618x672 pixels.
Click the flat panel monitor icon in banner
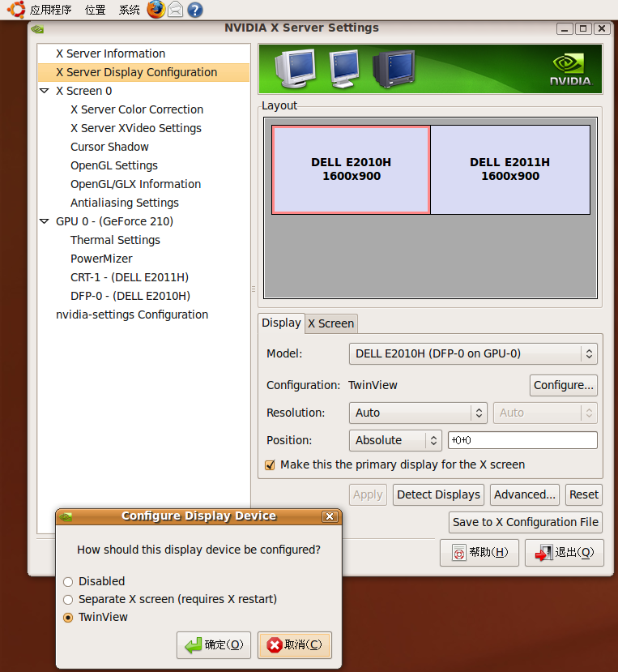[x=344, y=69]
